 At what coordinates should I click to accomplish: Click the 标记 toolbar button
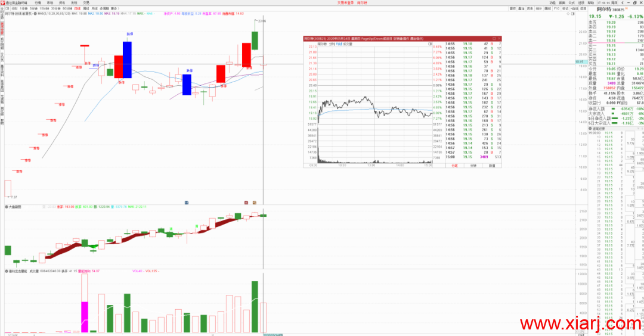tap(565, 8)
